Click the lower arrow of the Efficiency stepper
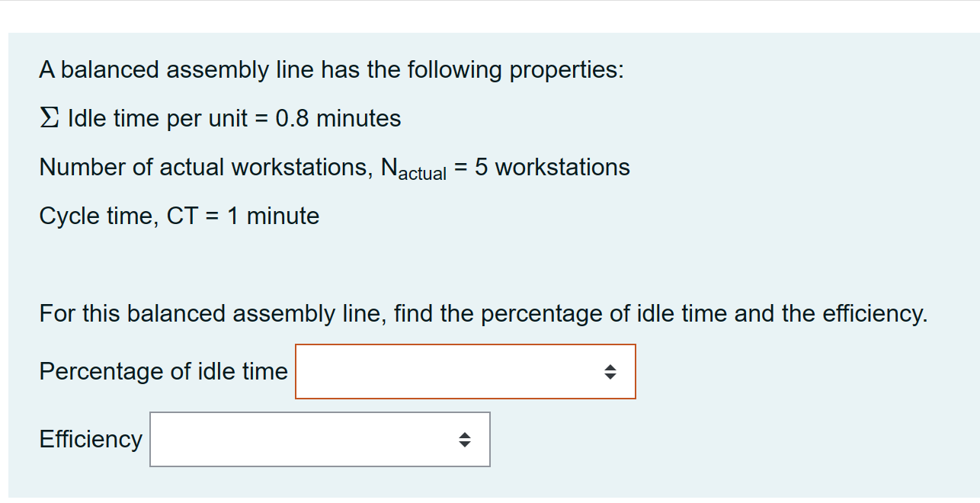Screen dimensions: 980x503 tap(466, 444)
